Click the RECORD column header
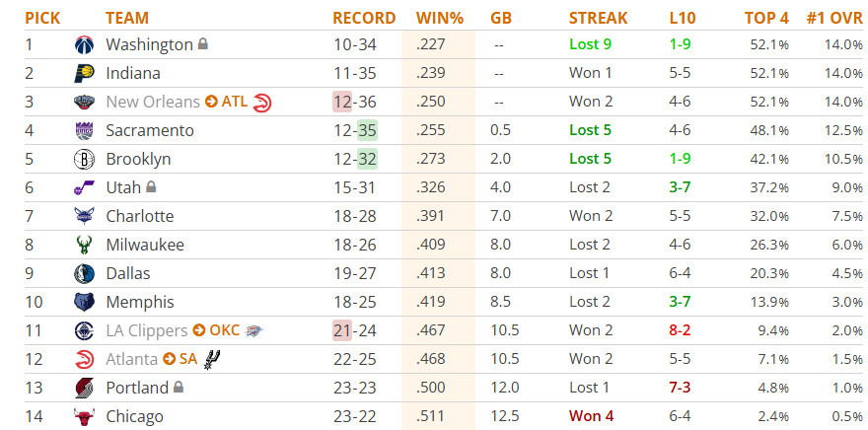This screenshot has height=430, width=868. [364, 18]
